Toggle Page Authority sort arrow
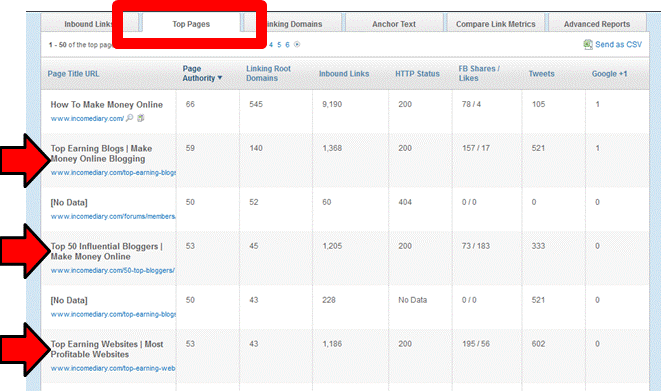 pos(220,78)
